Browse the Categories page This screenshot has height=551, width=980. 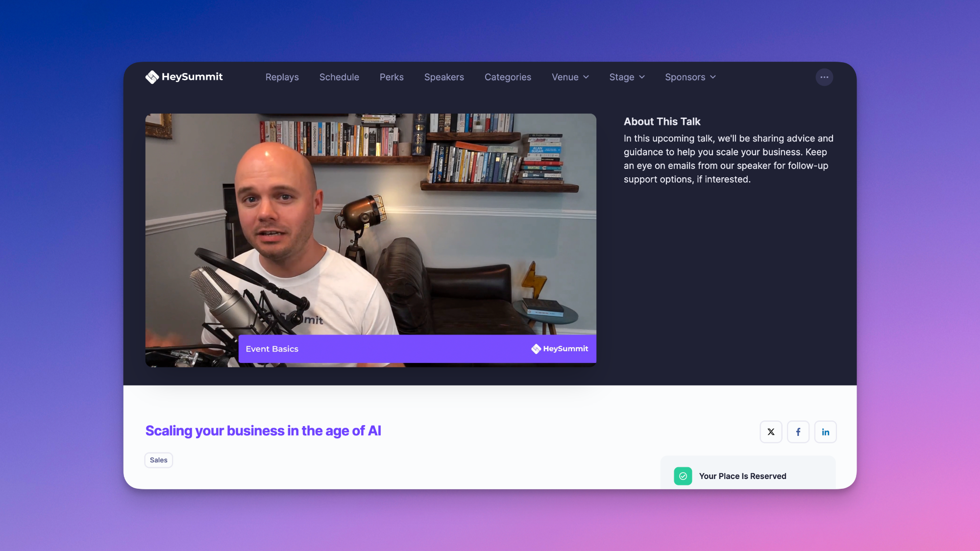[508, 77]
